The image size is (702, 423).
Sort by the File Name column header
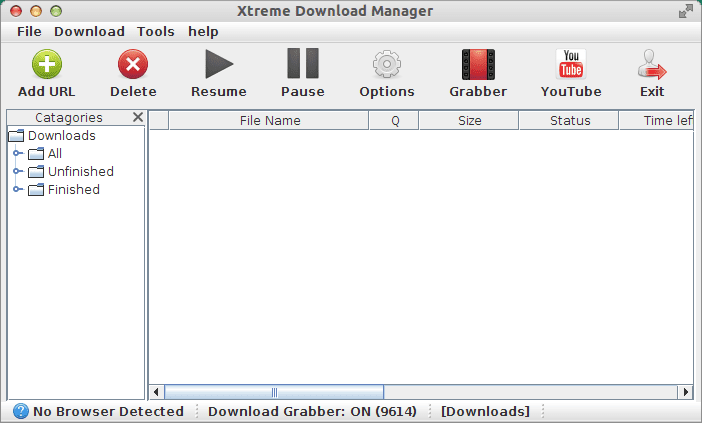[x=269, y=120]
